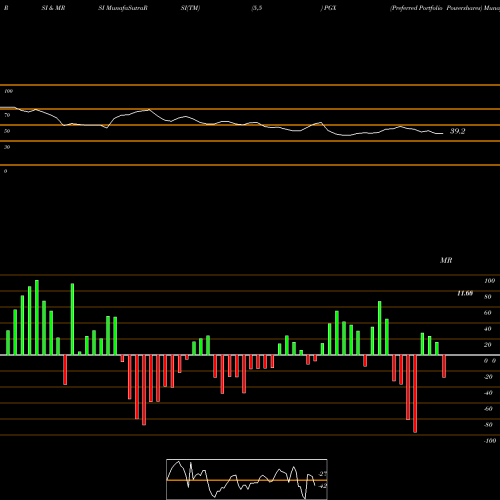Click the RSI axis label 30
500x500 pixels.
7,147
